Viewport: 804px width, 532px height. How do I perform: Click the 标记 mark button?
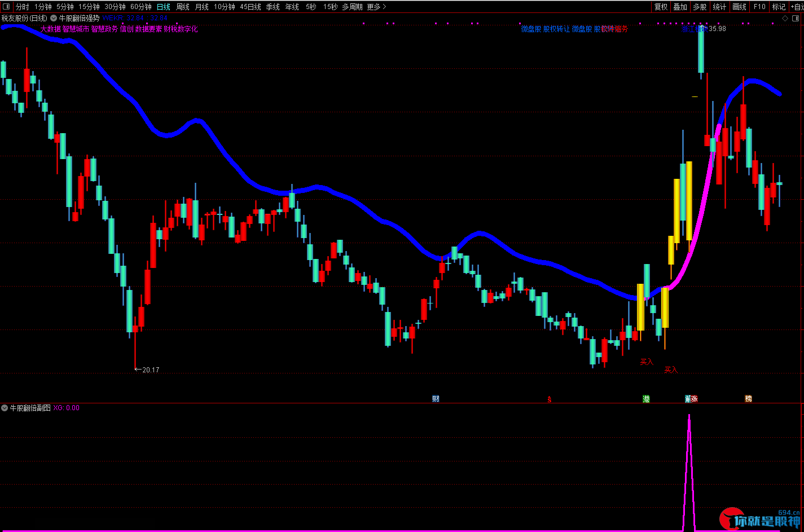coord(779,7)
